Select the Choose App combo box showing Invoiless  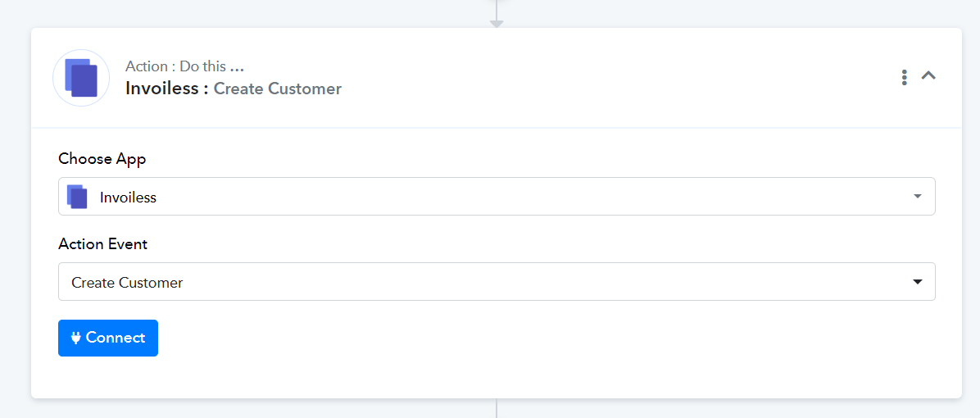tap(497, 196)
